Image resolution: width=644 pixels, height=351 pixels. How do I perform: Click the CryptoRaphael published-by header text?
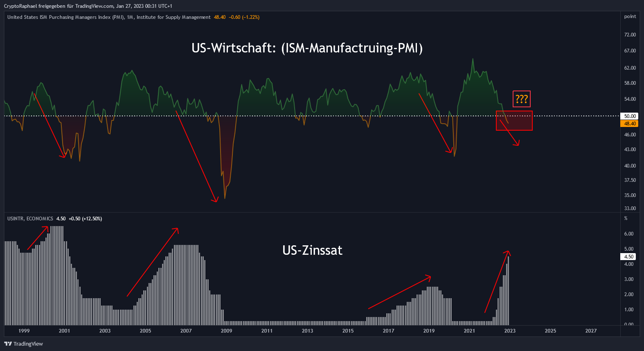point(88,6)
